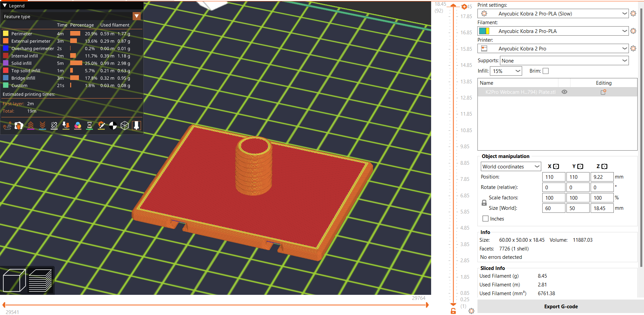Screen dimensions: 644x315
Task: Toggle seams icon with broken chain link
Action: click(x=54, y=126)
